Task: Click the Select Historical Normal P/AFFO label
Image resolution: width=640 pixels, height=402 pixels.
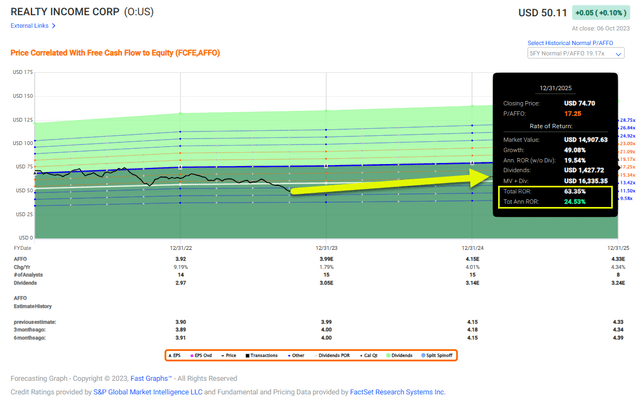Action: pos(570,43)
